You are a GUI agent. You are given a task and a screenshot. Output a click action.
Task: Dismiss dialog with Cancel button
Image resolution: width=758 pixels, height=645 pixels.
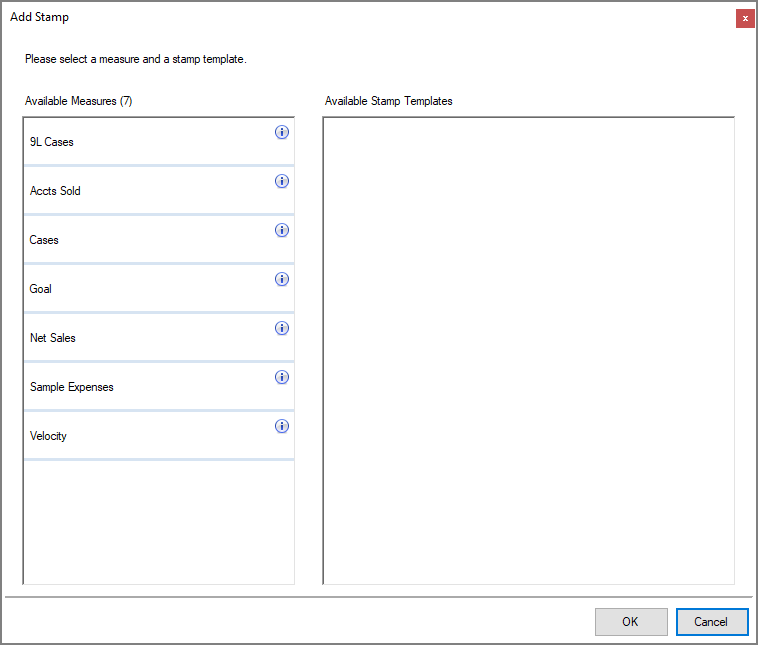[x=712, y=622]
